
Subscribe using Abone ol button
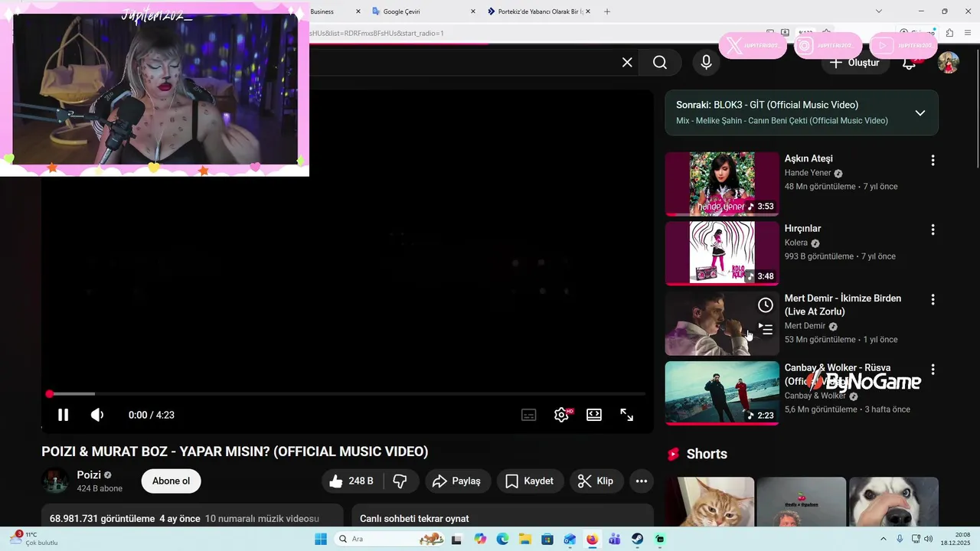tap(171, 481)
